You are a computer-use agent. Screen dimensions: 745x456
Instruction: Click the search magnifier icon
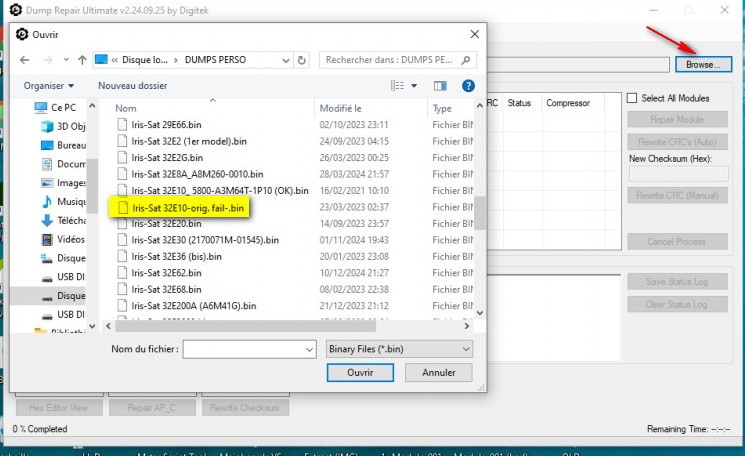pos(466,60)
